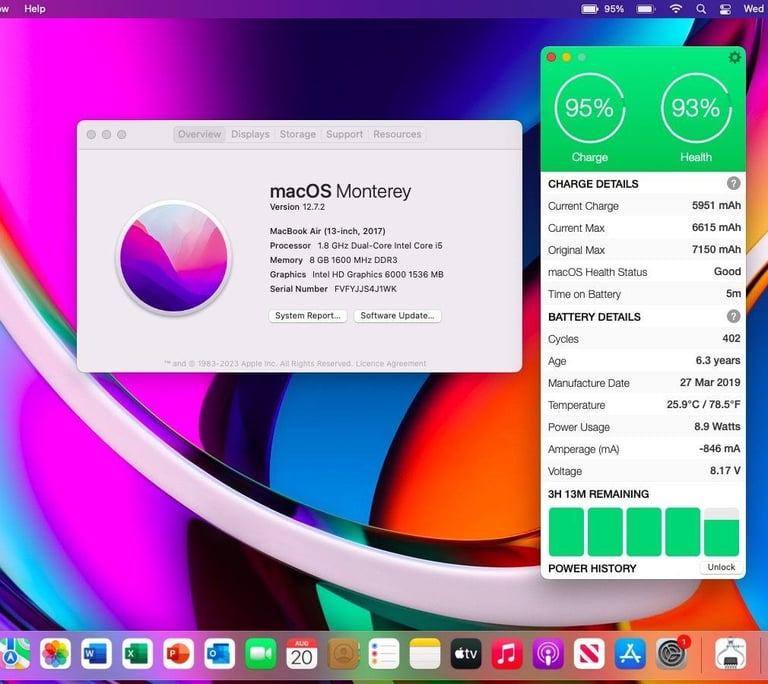Open Photos from the Dock
Screen dimensions: 768x684
point(55,654)
